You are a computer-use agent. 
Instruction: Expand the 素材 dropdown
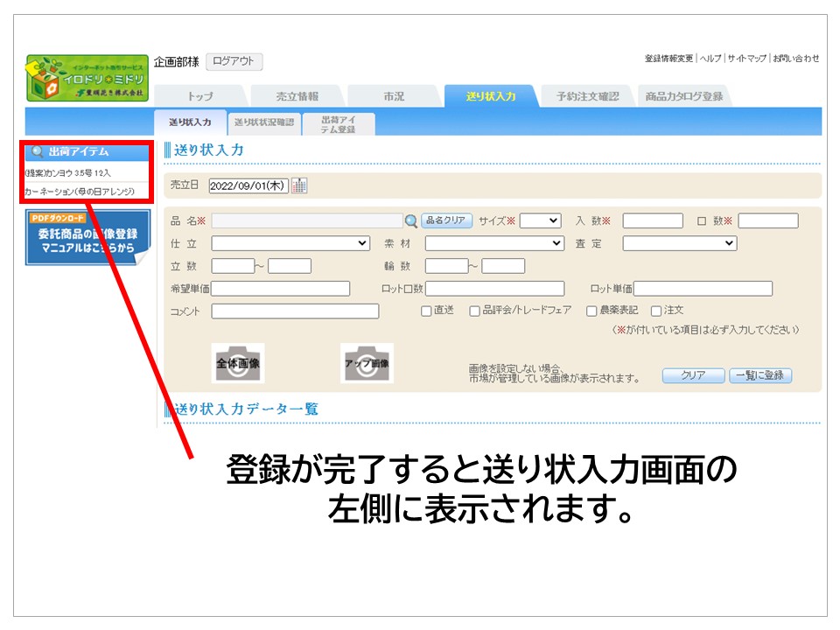point(494,243)
